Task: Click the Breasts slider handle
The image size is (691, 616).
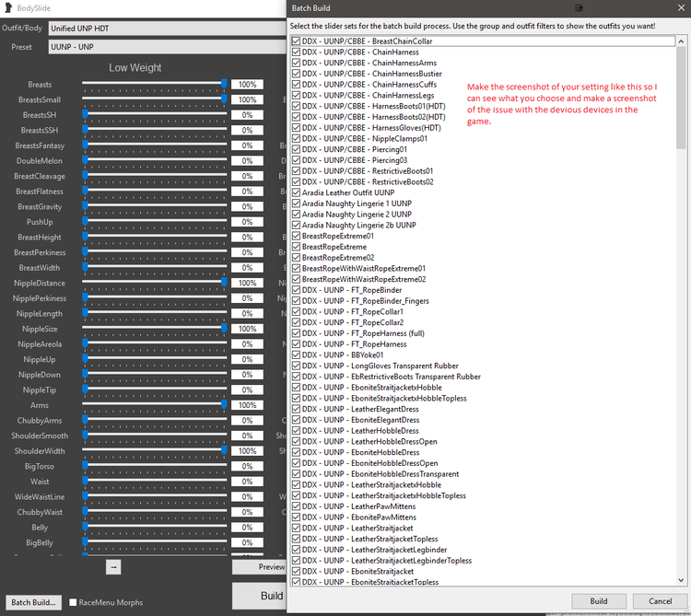Action: [x=224, y=84]
